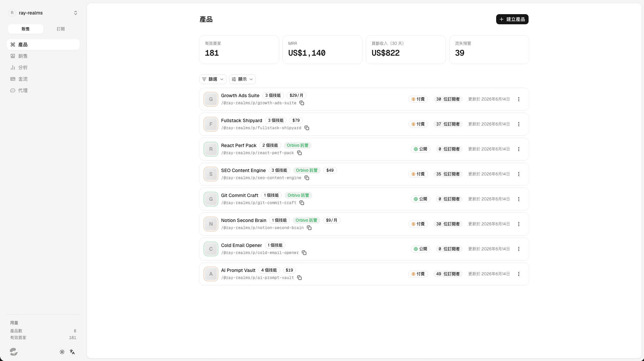The width and height of the screenshot is (644, 361).
Task: Click 35 位訂閱者 on SEO Content Engine
Action: (x=448, y=174)
